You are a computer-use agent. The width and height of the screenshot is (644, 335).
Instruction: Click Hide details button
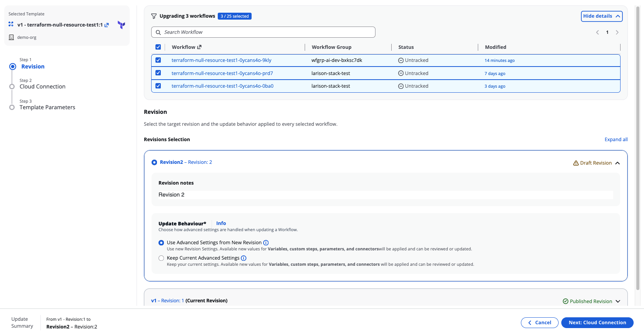602,16
